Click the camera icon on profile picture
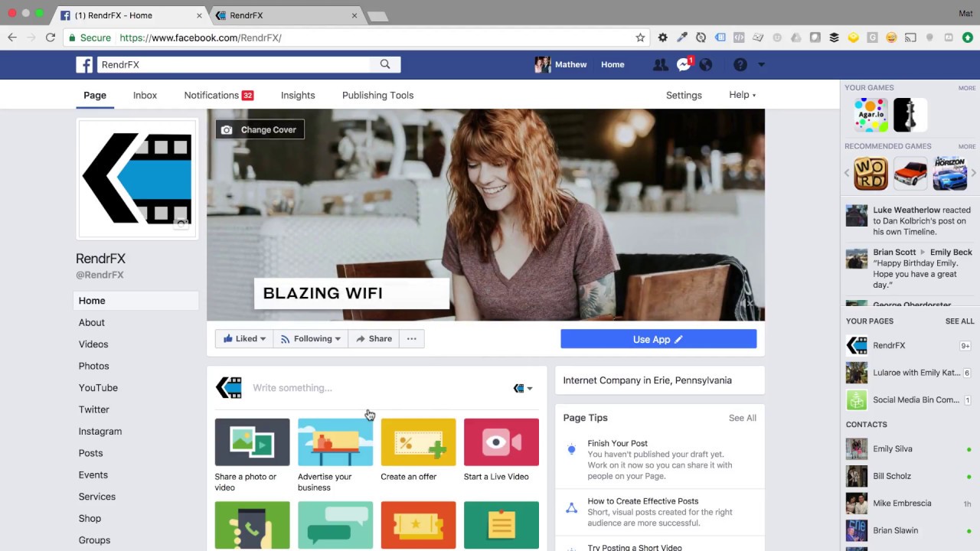The image size is (980, 551). coord(181,223)
